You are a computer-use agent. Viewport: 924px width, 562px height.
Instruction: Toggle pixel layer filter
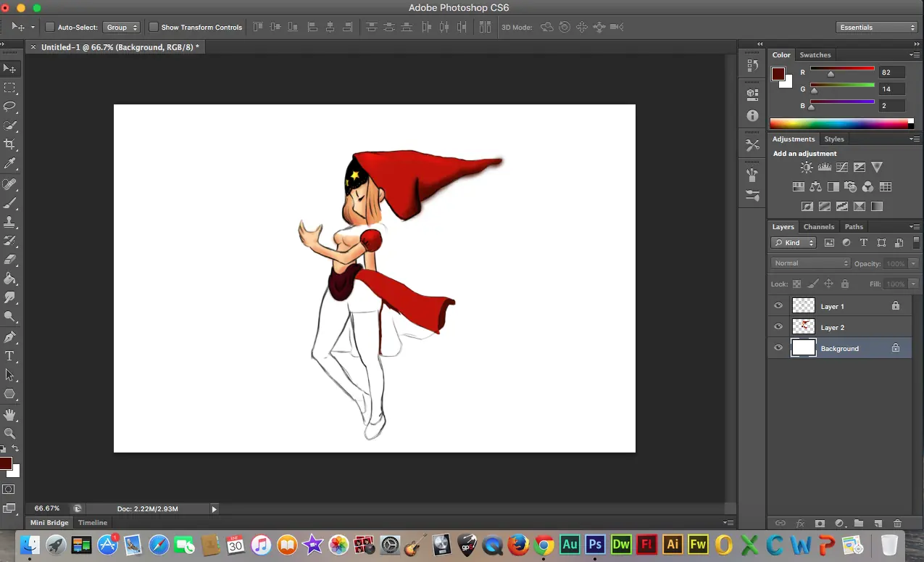tap(829, 243)
